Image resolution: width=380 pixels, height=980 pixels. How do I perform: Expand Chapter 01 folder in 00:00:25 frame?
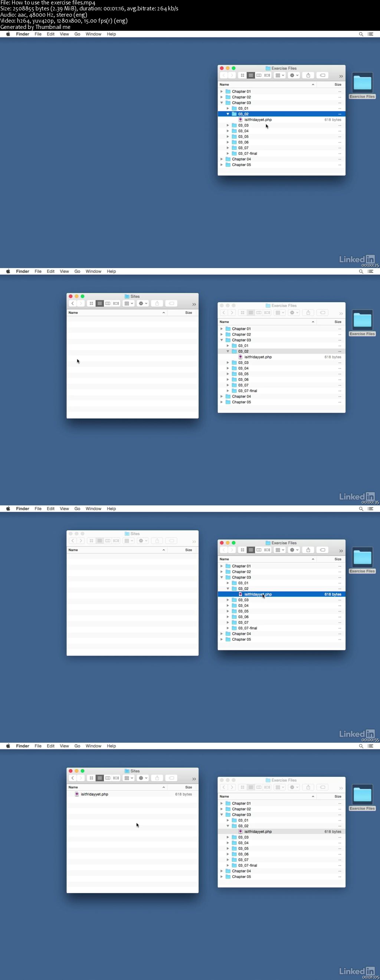(222, 91)
